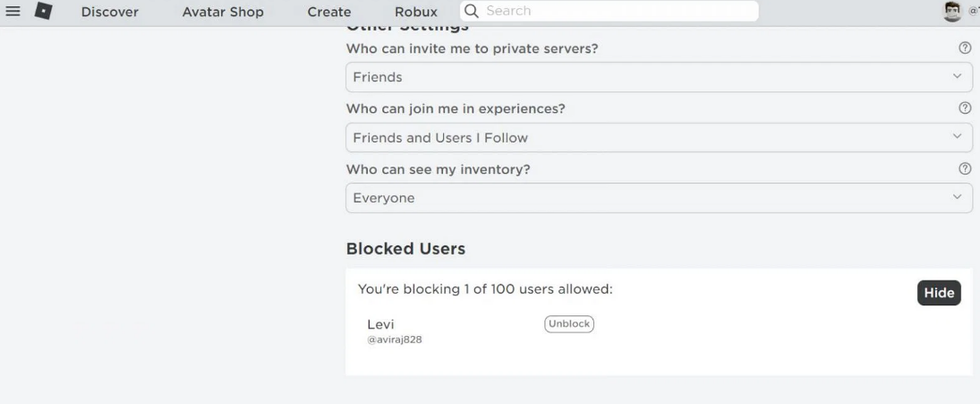Hide the blocked users list

click(939, 293)
